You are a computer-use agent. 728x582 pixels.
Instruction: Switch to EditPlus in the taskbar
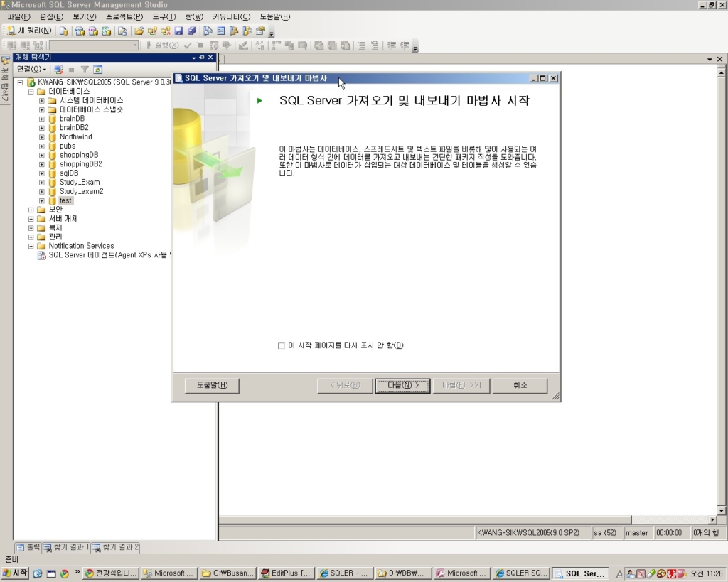tap(286, 573)
